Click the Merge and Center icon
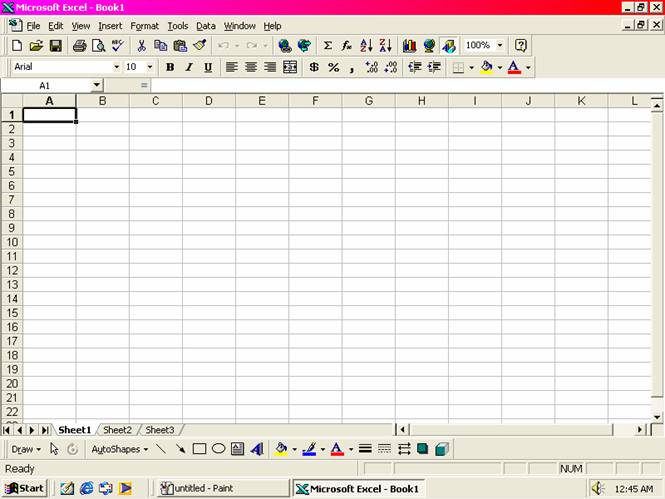665x499 pixels. pyautogui.click(x=290, y=67)
